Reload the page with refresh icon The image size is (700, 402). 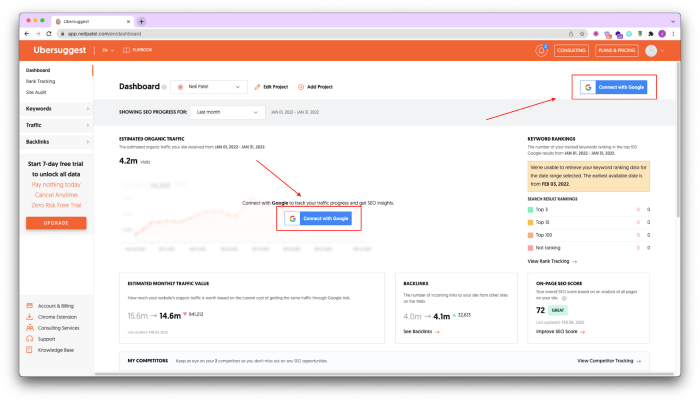tap(49, 34)
